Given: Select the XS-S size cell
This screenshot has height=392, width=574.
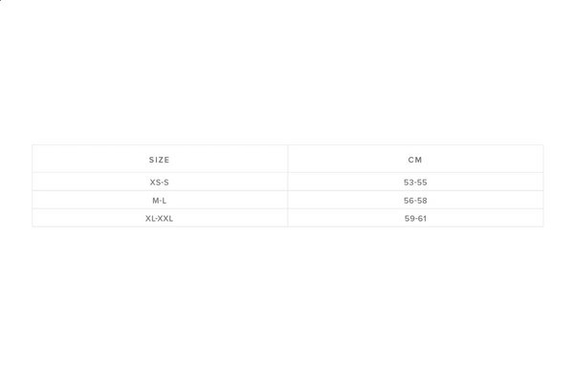Looking at the screenshot, I should pos(160,183).
